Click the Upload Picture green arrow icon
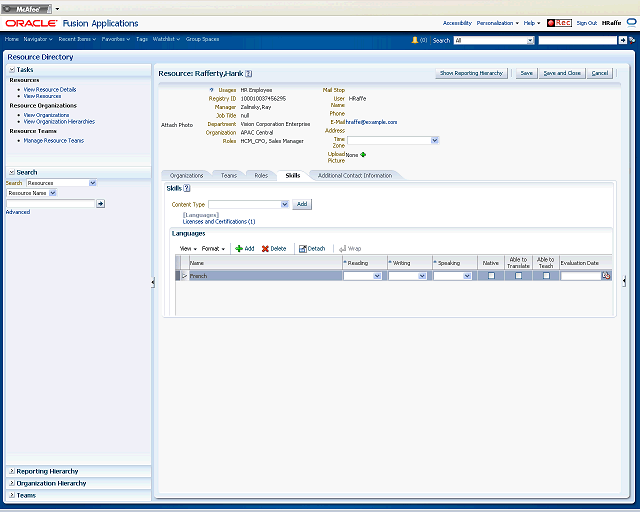Viewport: 640px width, 512px height. click(x=363, y=155)
